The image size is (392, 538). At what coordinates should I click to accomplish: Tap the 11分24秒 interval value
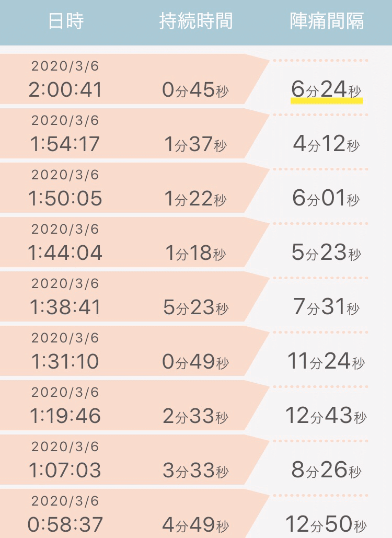click(326, 361)
